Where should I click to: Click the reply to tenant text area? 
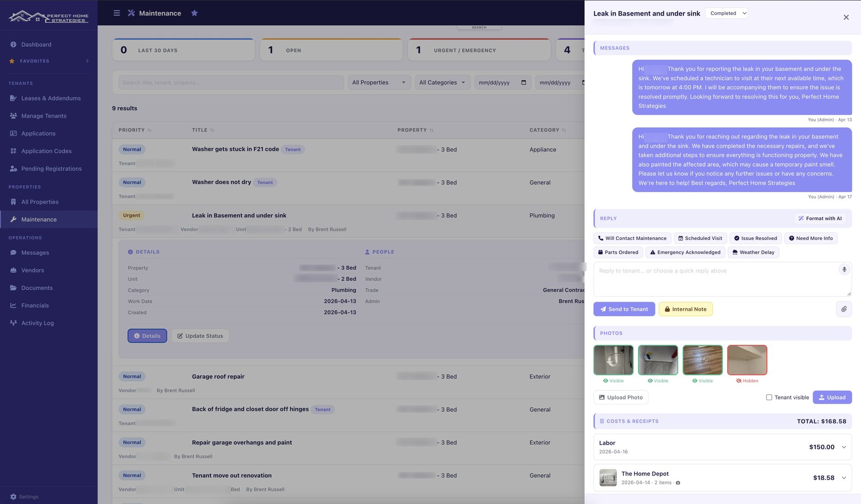click(722, 280)
